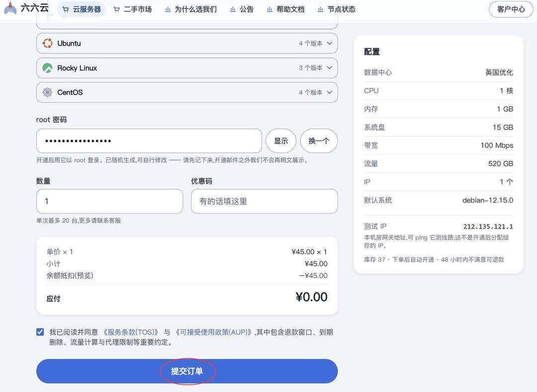Click the -¥45.00 balance deduction amount
This screenshot has width=537, height=392.
(313, 276)
